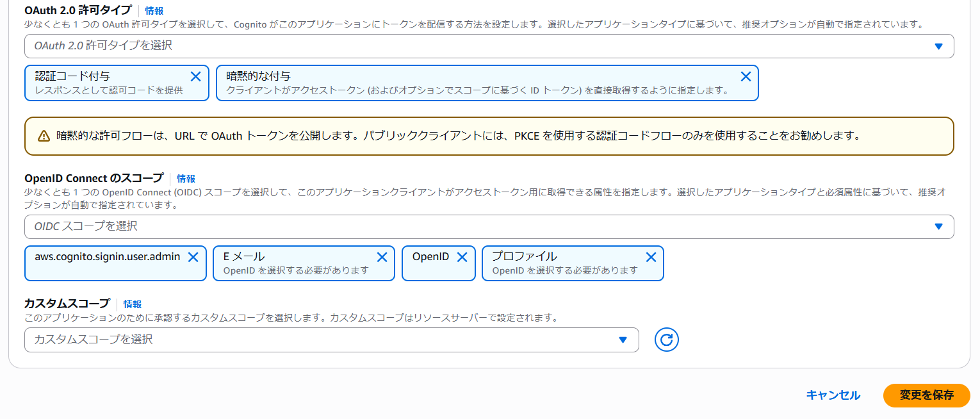Remove the E メール scope chip

(382, 257)
